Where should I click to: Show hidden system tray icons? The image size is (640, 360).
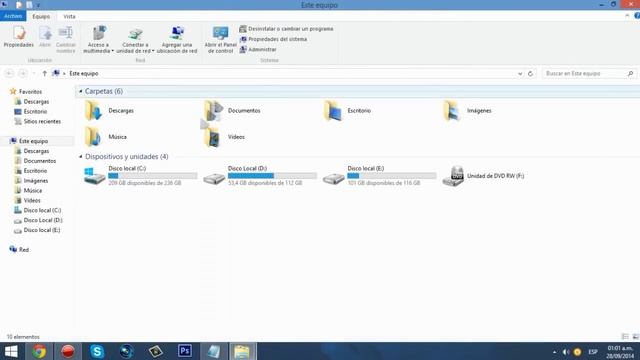coord(554,352)
